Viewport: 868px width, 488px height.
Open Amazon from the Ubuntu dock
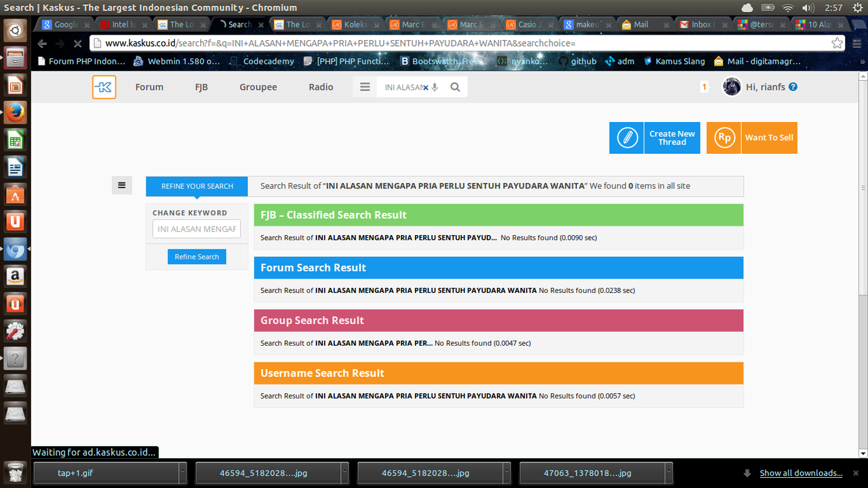click(15, 276)
